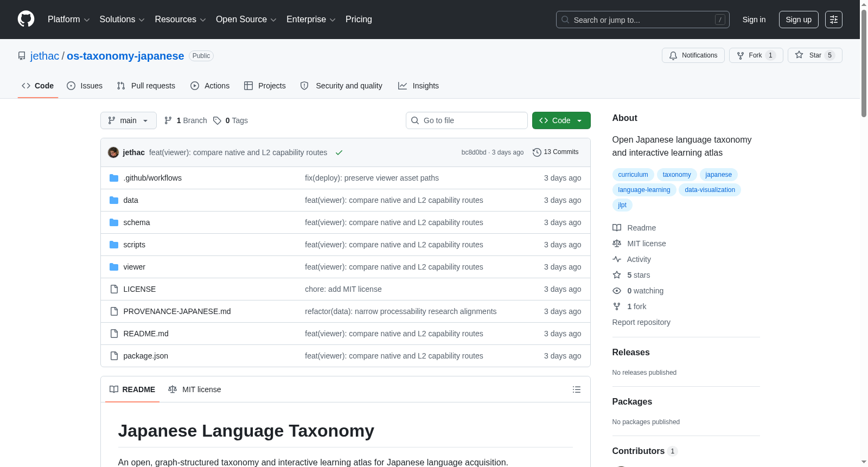Click the repository icon beside jethac
Viewport: 868px width, 467px height.
(x=22, y=56)
